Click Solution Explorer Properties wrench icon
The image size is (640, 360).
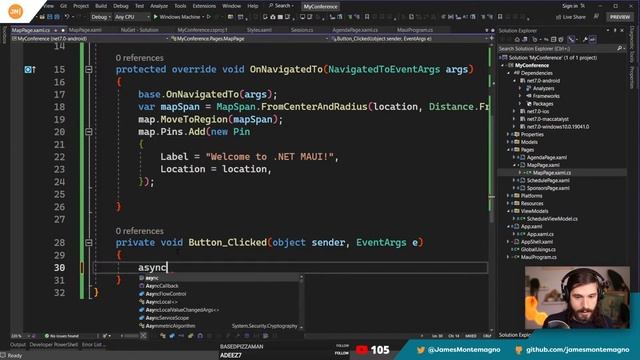[x=585, y=40]
